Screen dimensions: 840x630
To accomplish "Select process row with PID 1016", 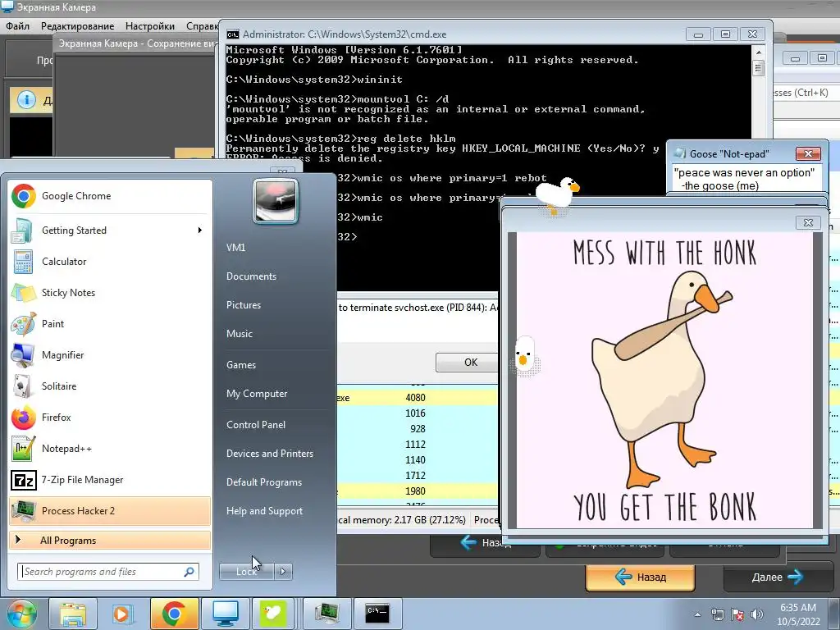I will pos(418,413).
